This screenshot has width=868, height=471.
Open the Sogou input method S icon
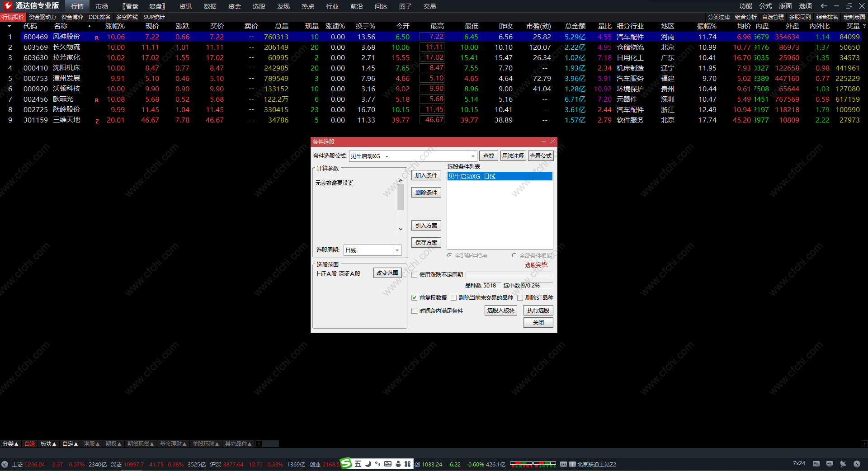346,463
